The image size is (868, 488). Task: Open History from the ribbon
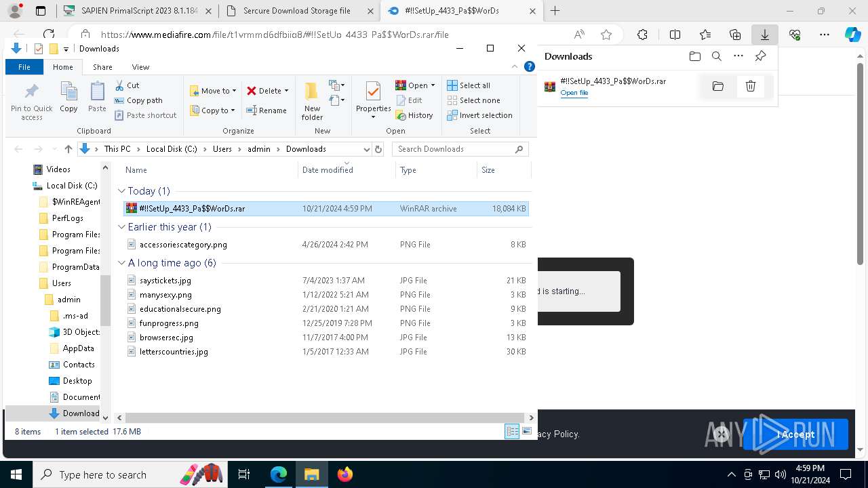414,115
